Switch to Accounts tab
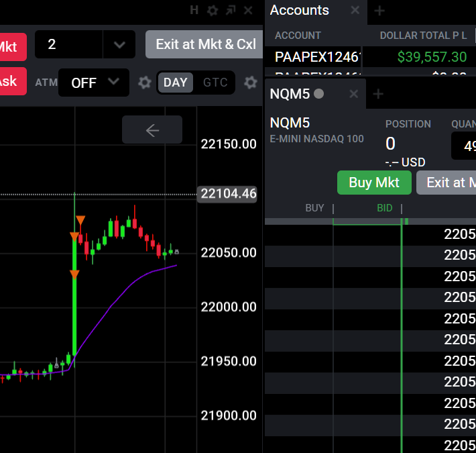This screenshot has height=453, width=476. pos(300,10)
